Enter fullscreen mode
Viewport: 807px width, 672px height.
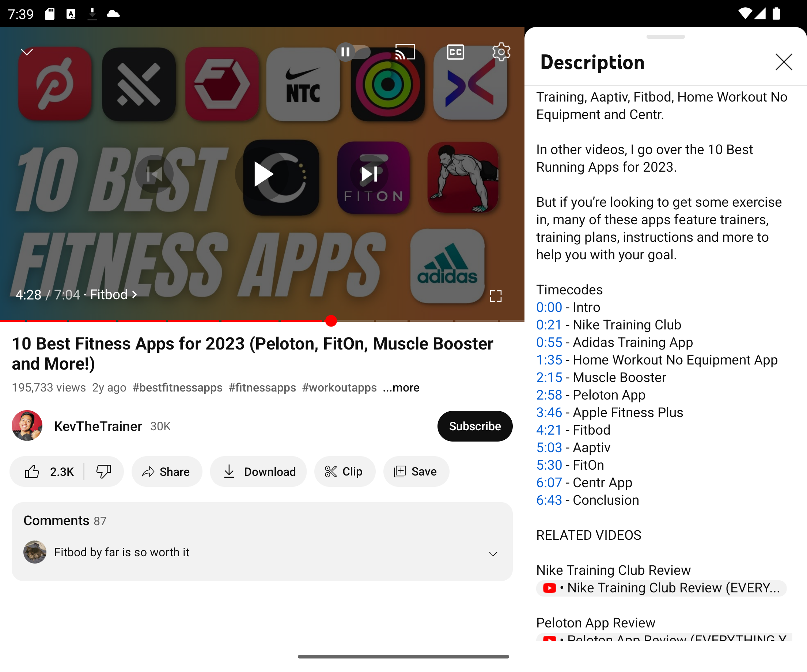click(x=496, y=296)
